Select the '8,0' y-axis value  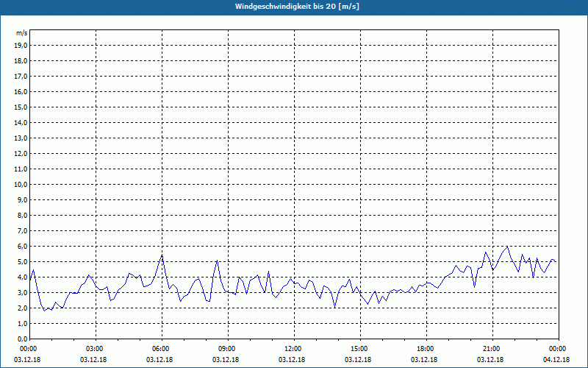tap(22, 216)
